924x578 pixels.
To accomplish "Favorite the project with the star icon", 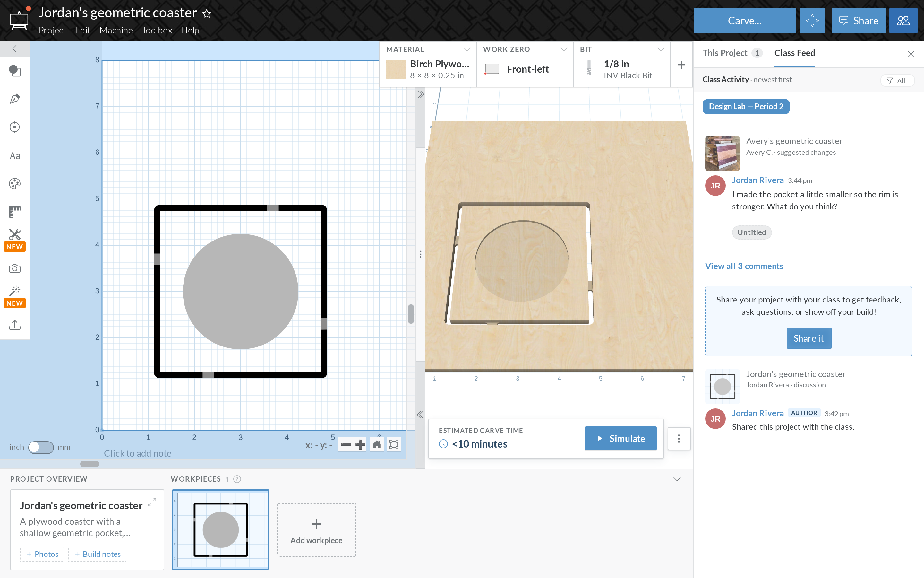I will (x=207, y=13).
